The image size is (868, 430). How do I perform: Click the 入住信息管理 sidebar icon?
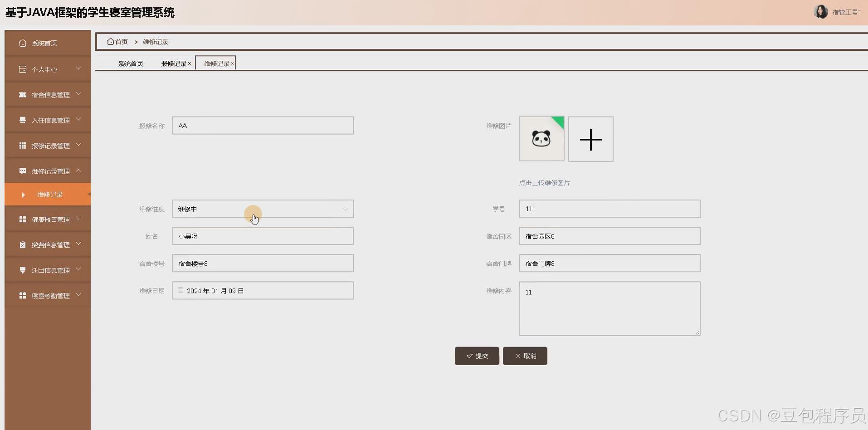tap(23, 120)
